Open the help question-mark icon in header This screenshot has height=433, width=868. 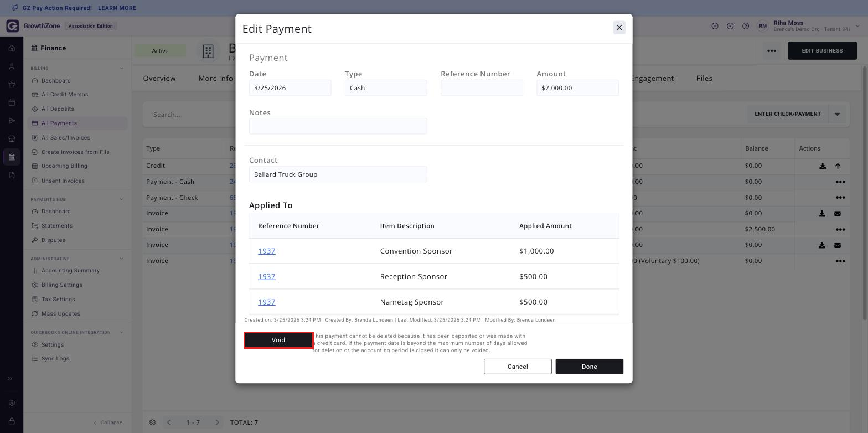(746, 26)
